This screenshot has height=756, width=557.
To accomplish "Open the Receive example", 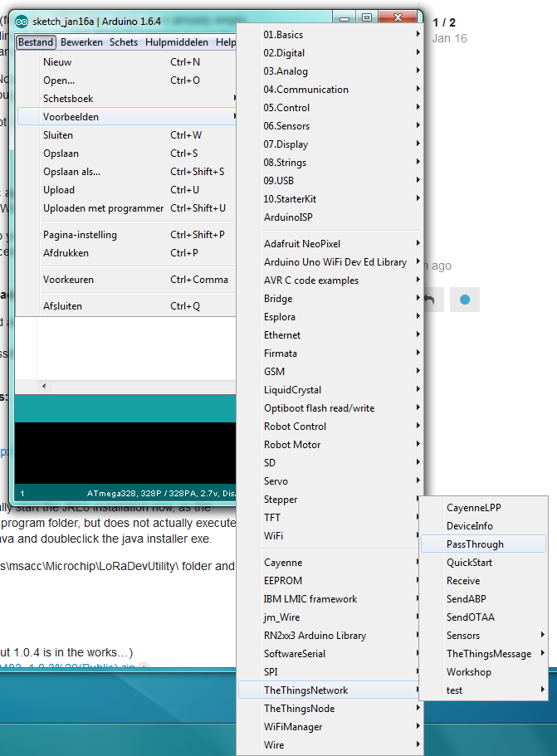I will [484, 581].
